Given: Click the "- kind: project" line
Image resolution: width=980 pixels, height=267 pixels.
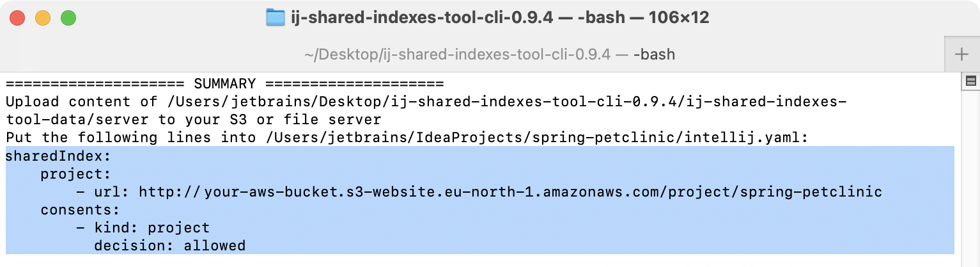Looking at the screenshot, I should tap(143, 227).
